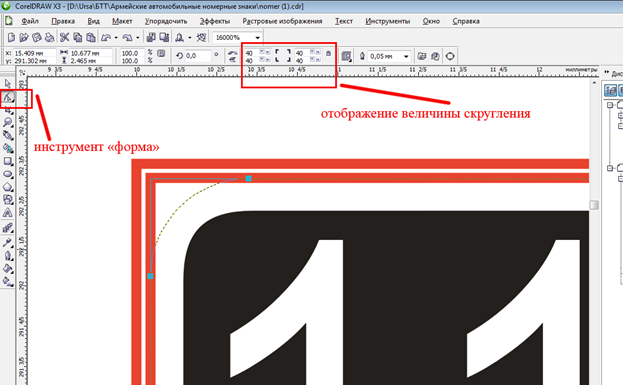This screenshot has width=624, height=386.
Task: Open the Outline tool flyout
Action: (8, 255)
